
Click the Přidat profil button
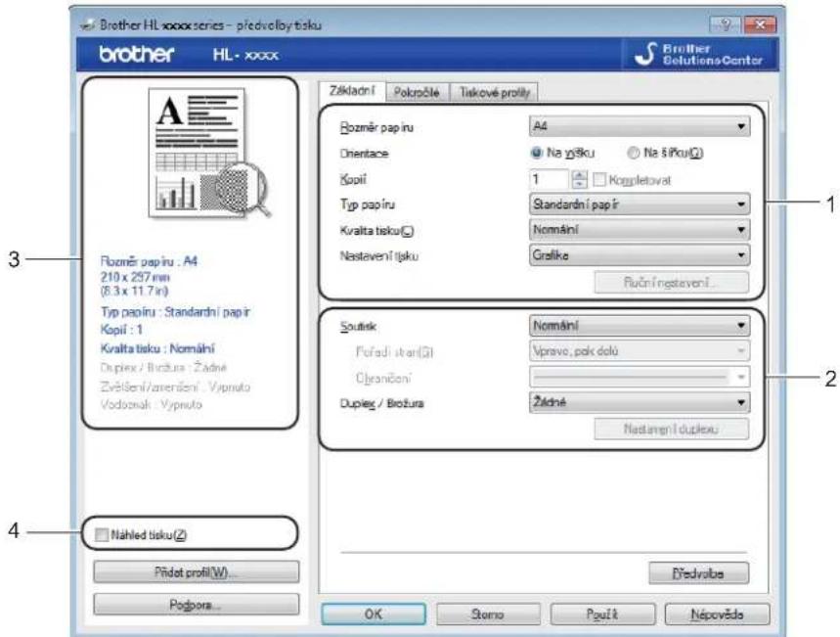(197, 572)
